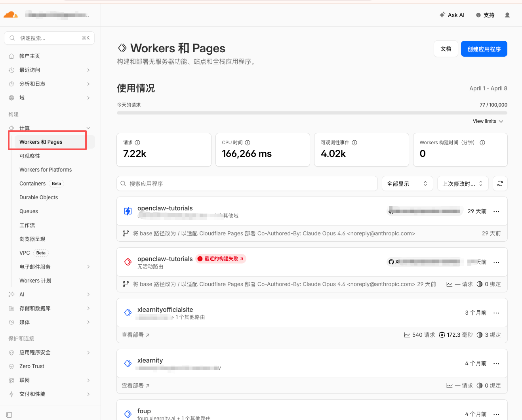Collapse the sidebar panel

(9, 415)
